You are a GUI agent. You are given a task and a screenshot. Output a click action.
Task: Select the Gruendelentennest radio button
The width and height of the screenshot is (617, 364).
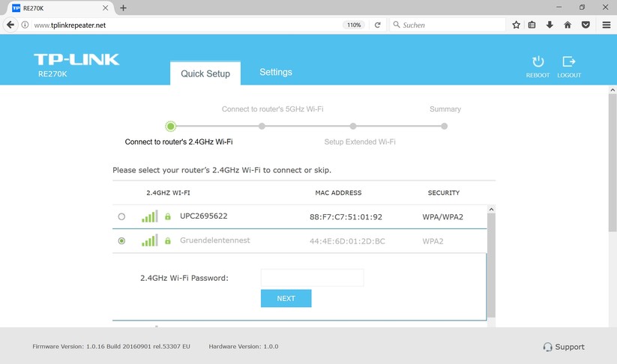[x=121, y=241]
